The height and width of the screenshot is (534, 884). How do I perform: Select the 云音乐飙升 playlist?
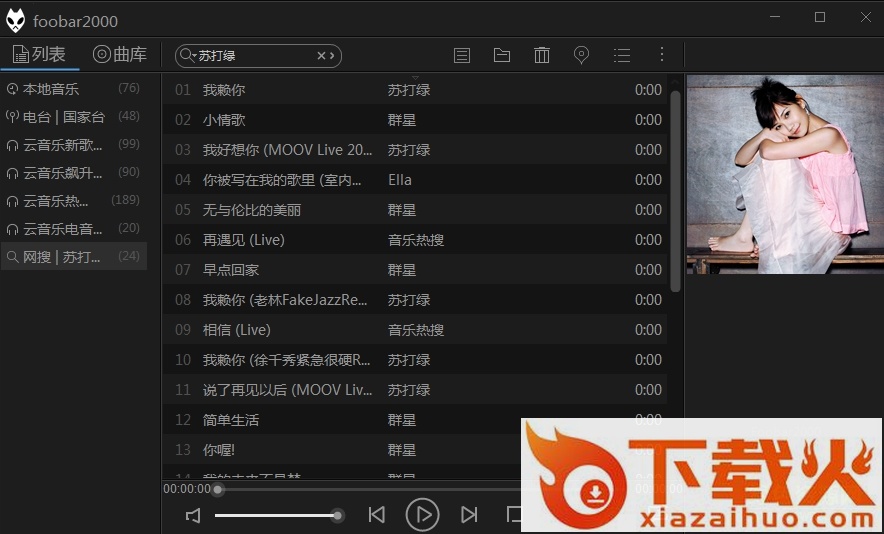(x=74, y=173)
